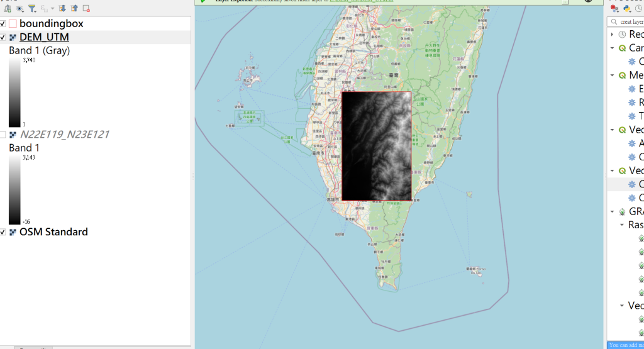Select the OSM Standard layer name
644x349 pixels.
coord(53,232)
